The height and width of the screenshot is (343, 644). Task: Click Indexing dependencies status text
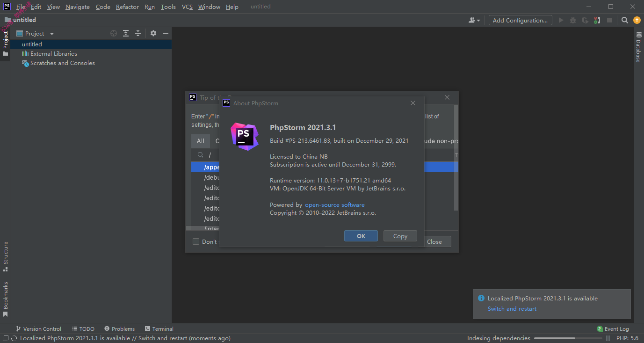tap(499, 338)
